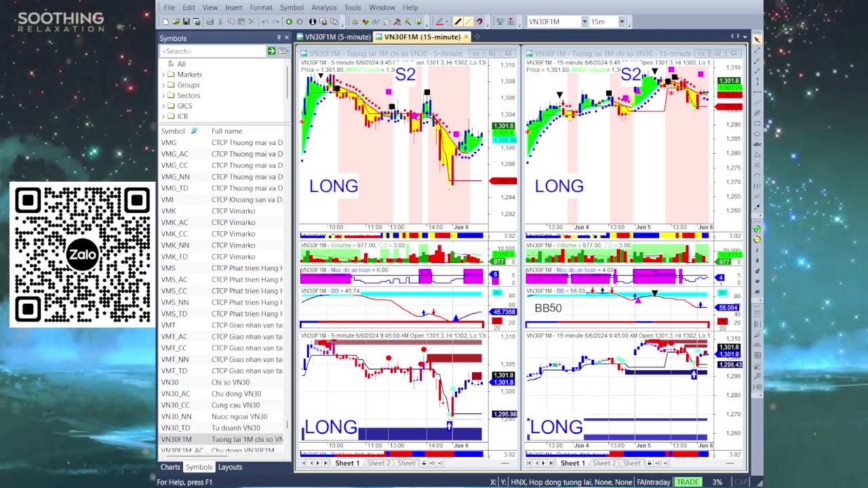Click the New document toolbar icon
The width and height of the screenshot is (868, 488).
(x=165, y=22)
